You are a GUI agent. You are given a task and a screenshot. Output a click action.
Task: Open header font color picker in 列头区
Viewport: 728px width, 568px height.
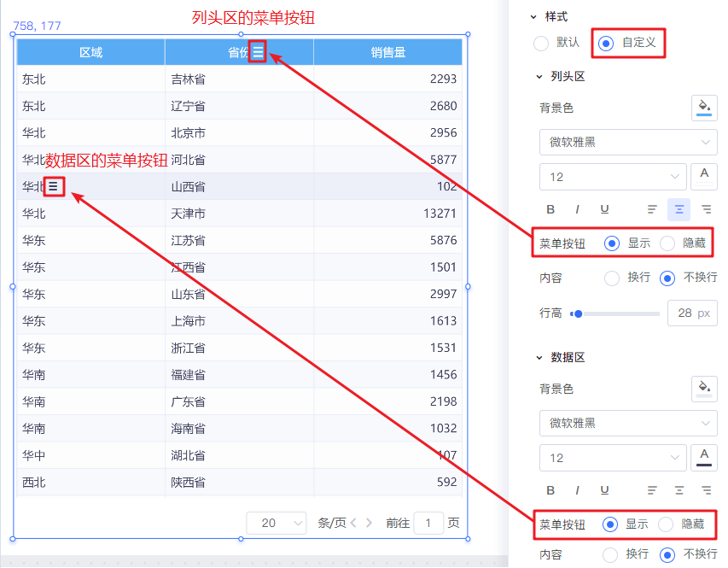click(x=704, y=177)
